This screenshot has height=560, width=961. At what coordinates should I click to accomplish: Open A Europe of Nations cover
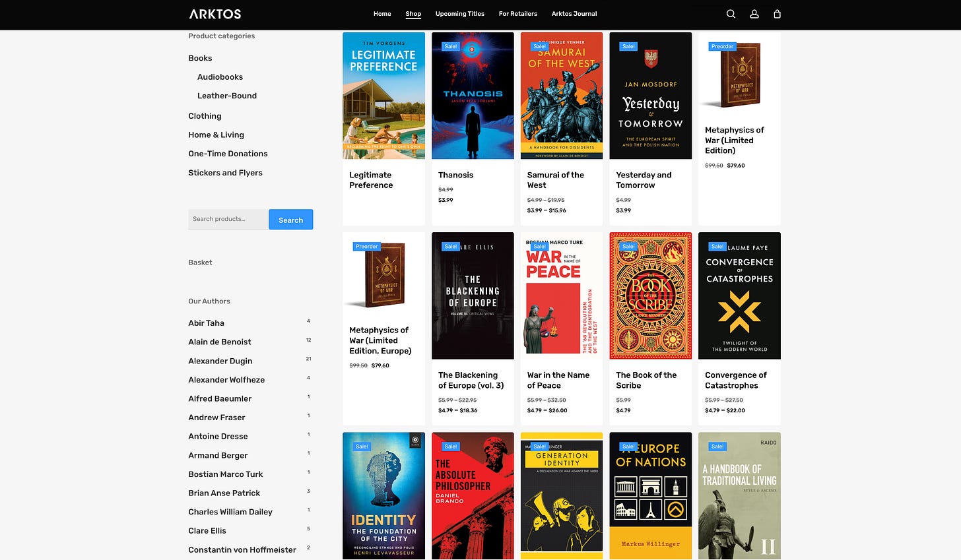[651, 496]
